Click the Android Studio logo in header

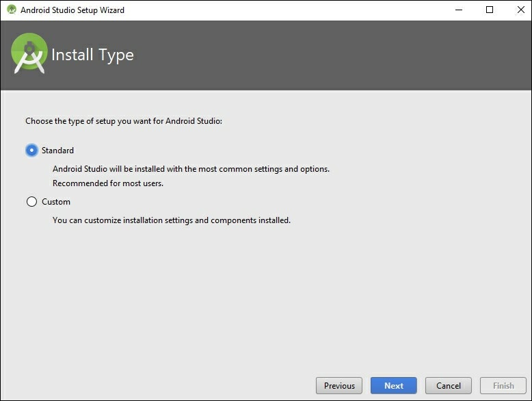pyautogui.click(x=29, y=53)
